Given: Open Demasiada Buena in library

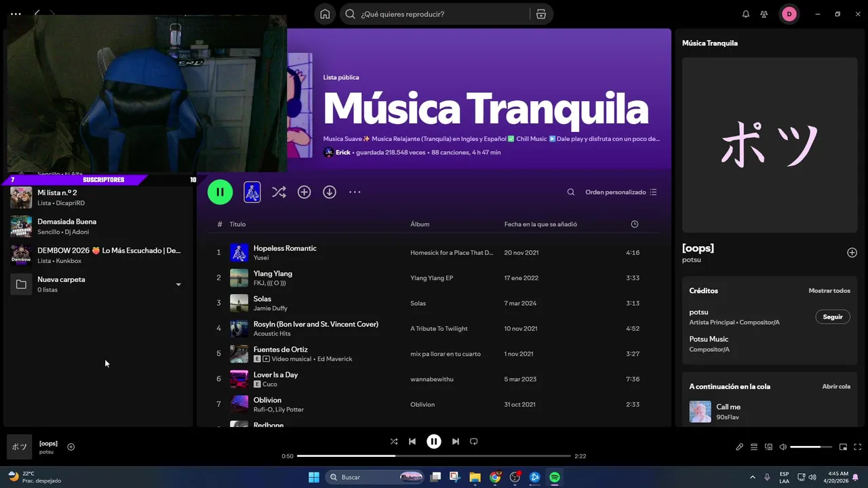Looking at the screenshot, I should coord(98,226).
